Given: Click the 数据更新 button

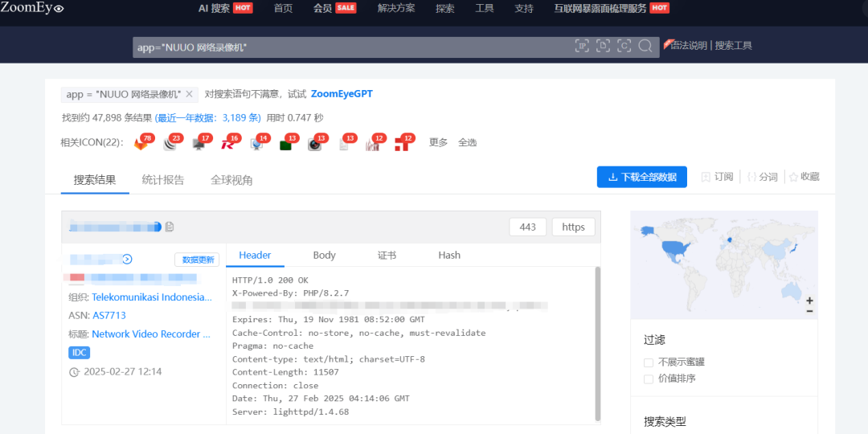Looking at the screenshot, I should point(197,260).
